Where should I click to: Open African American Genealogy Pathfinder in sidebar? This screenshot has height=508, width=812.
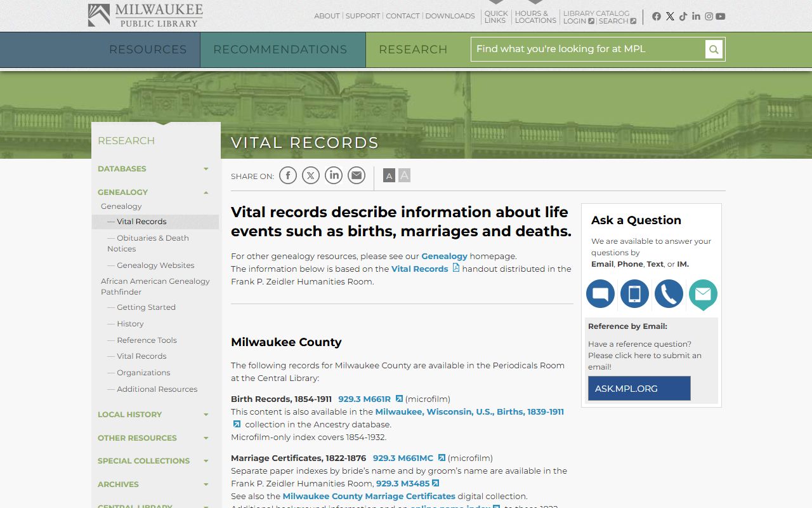155,286
